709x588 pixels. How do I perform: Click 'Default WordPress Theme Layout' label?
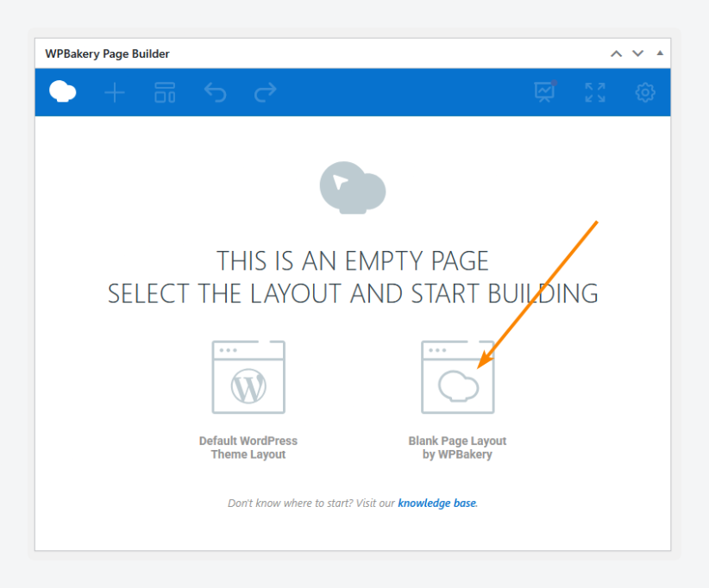[248, 447]
